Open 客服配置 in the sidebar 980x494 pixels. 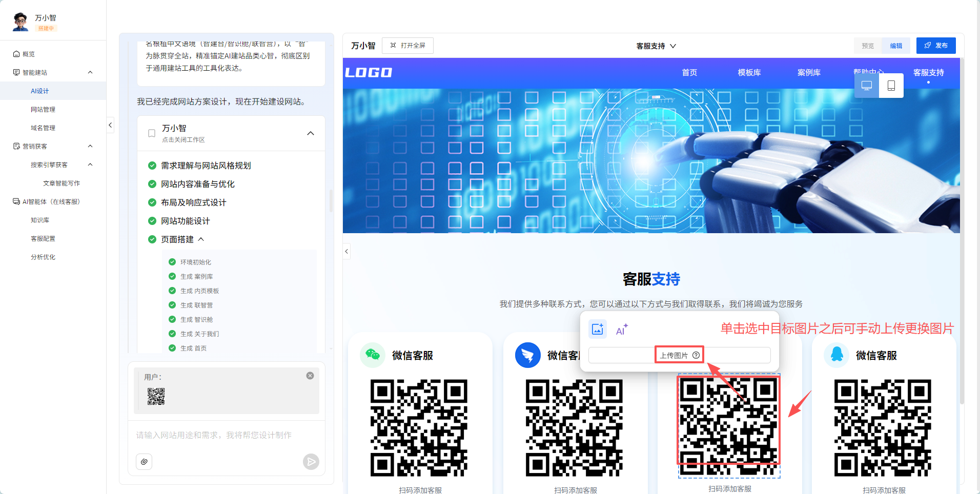pos(43,238)
